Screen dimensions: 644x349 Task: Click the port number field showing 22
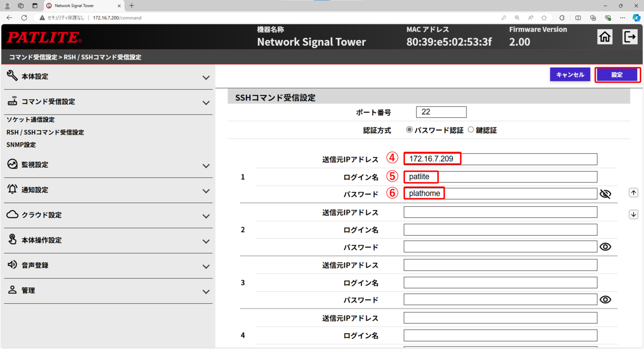pyautogui.click(x=441, y=112)
